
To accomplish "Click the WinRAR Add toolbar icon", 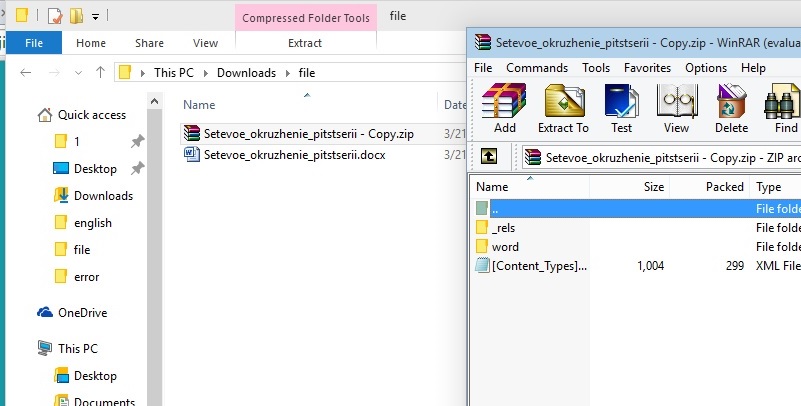I will coord(504,102).
